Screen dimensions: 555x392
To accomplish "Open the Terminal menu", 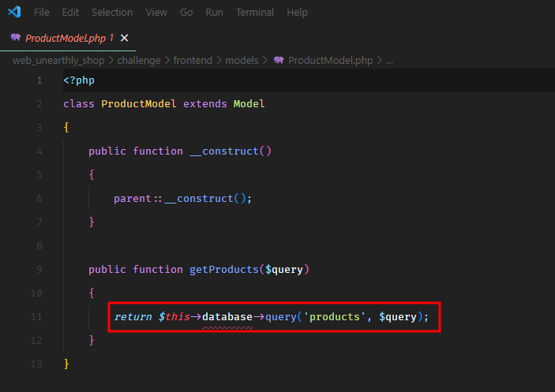I will (255, 13).
